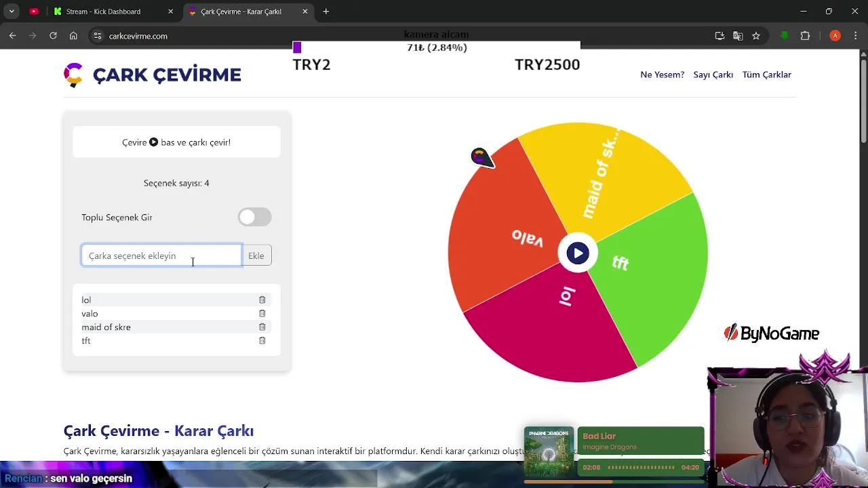Click the maid of skre list entry
This screenshot has height=488, width=868.
coord(106,327)
